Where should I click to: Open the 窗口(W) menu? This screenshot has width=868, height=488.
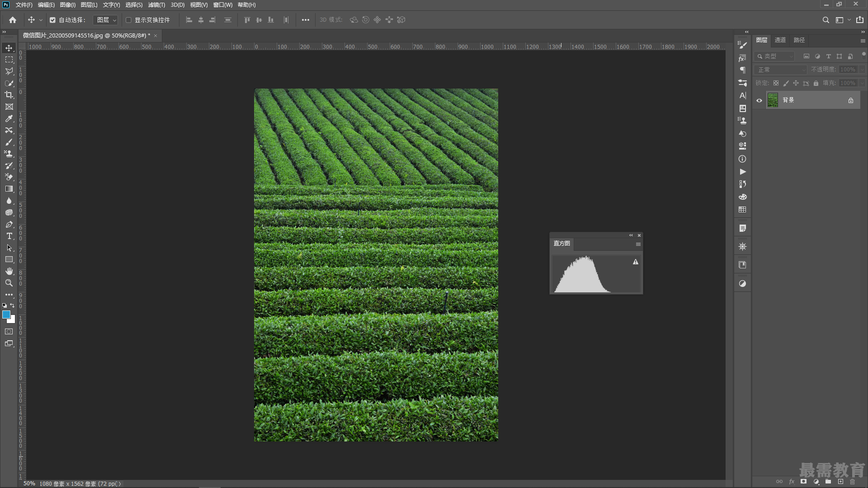(223, 5)
